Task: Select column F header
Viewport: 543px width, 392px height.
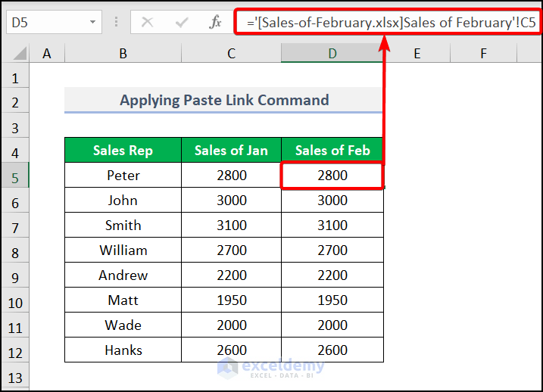Action: 483,53
